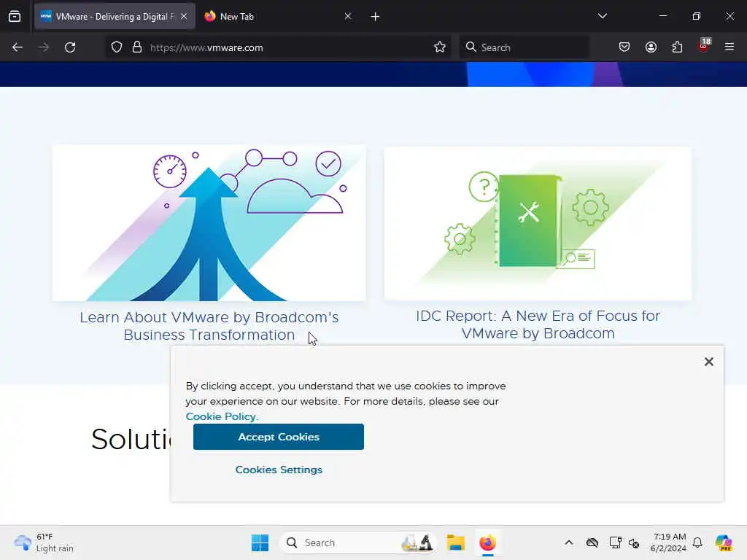Viewport: 747px width, 560px height.
Task: Bookmark this page with star icon
Action: coord(440,47)
